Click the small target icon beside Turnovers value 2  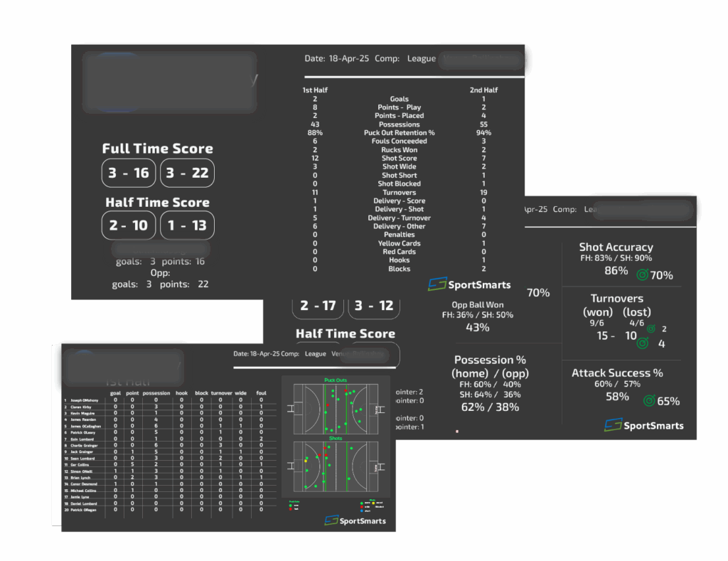tap(650, 328)
